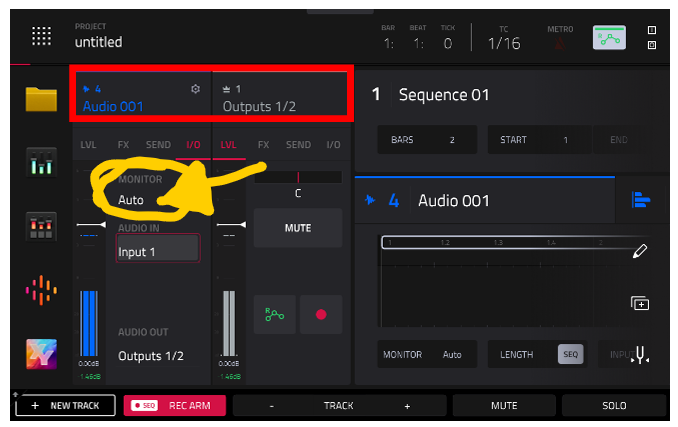Toggle the green automation button in header
678x427 pixels.
tap(609, 38)
